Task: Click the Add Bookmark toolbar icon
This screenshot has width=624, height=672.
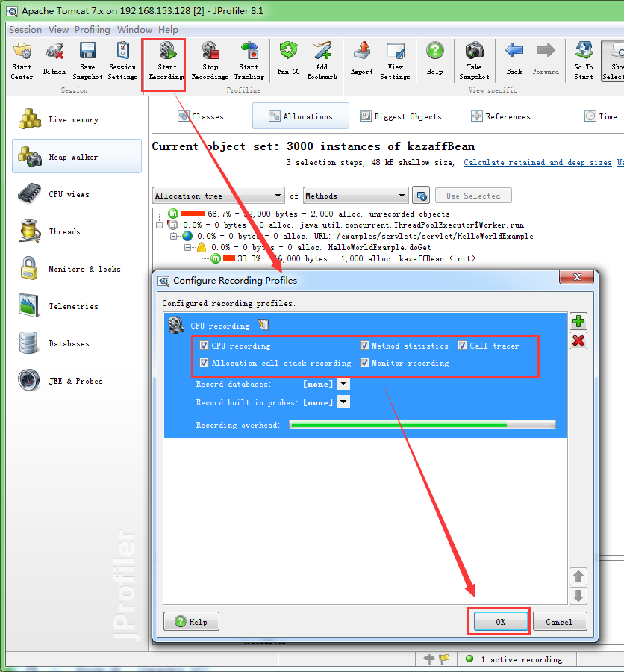Action: 322,61
